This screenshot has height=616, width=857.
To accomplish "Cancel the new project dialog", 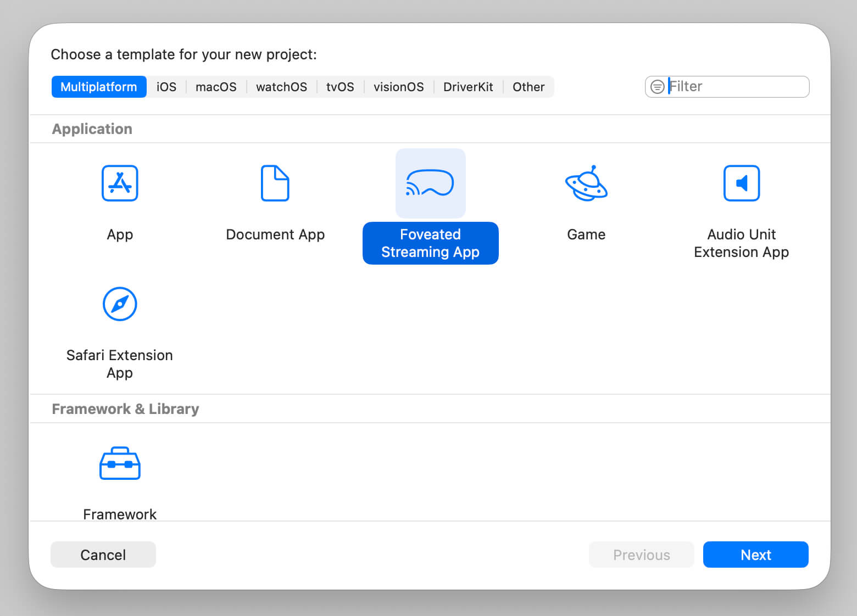I will point(103,555).
